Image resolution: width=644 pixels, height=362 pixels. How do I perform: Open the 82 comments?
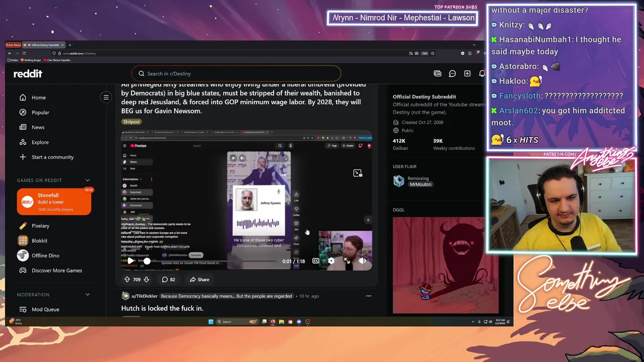point(168,280)
